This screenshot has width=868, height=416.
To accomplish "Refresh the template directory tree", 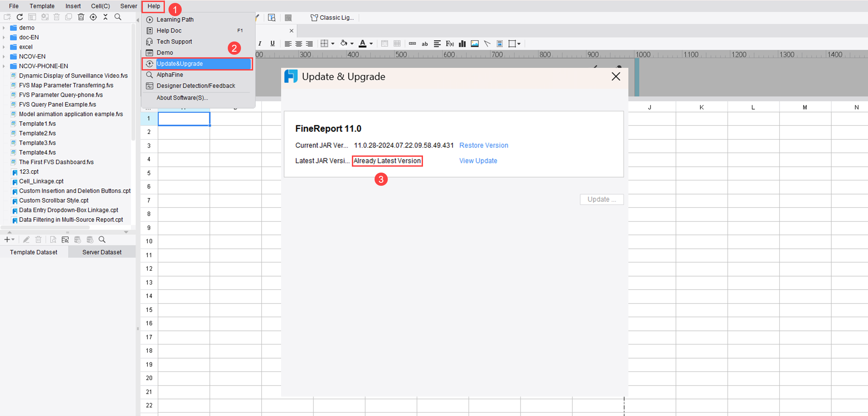I will (19, 17).
